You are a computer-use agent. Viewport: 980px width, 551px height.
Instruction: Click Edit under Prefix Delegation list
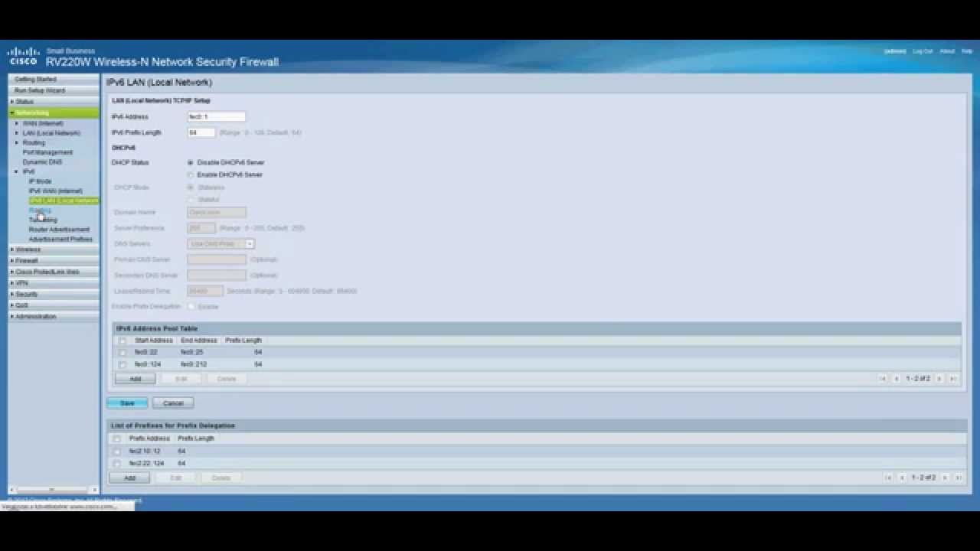point(175,478)
